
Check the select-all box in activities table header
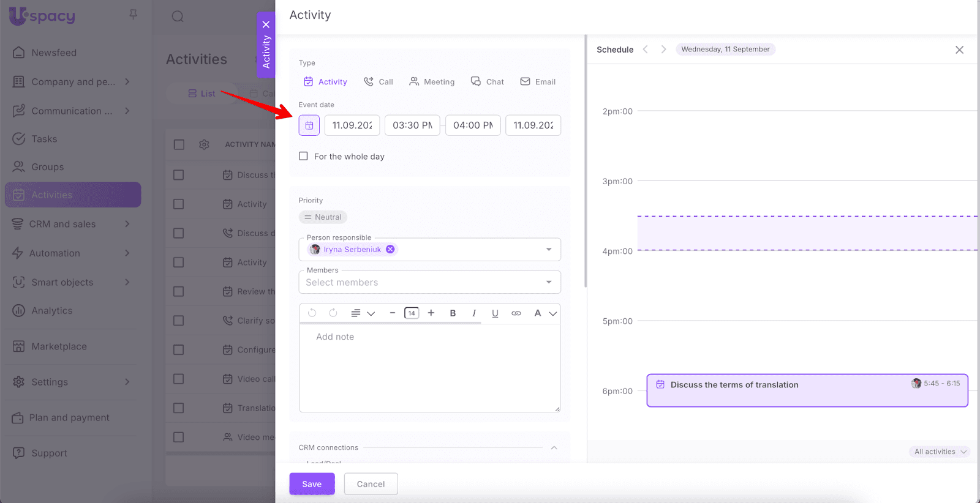(179, 144)
